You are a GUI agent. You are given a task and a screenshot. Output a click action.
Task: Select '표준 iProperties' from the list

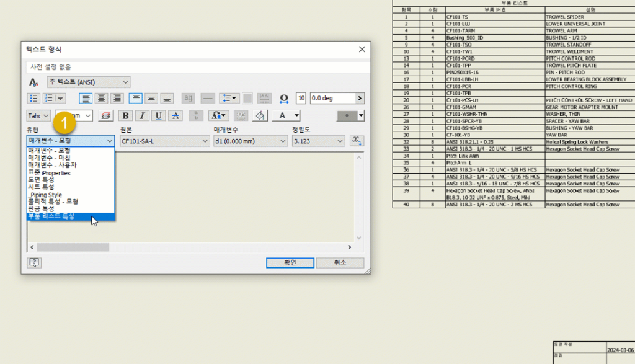tap(71, 173)
